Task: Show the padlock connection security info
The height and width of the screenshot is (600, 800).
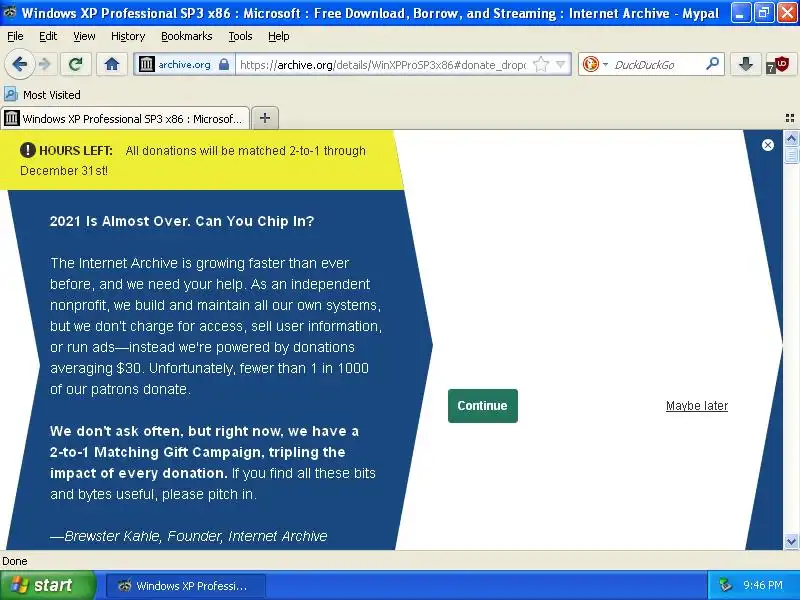Action: (224, 64)
